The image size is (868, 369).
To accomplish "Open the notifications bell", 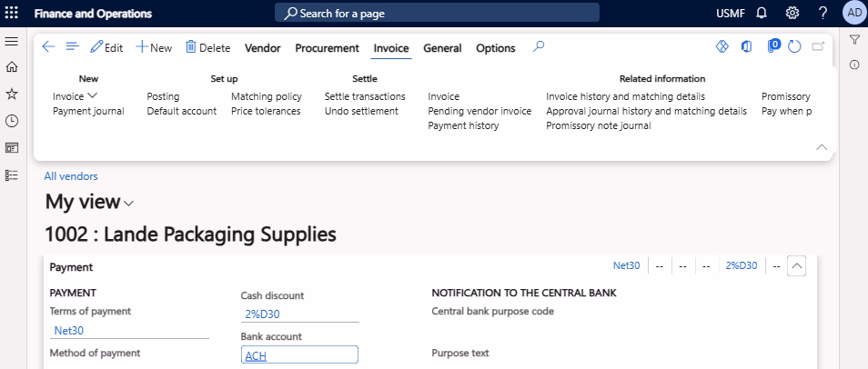I will click(x=762, y=13).
